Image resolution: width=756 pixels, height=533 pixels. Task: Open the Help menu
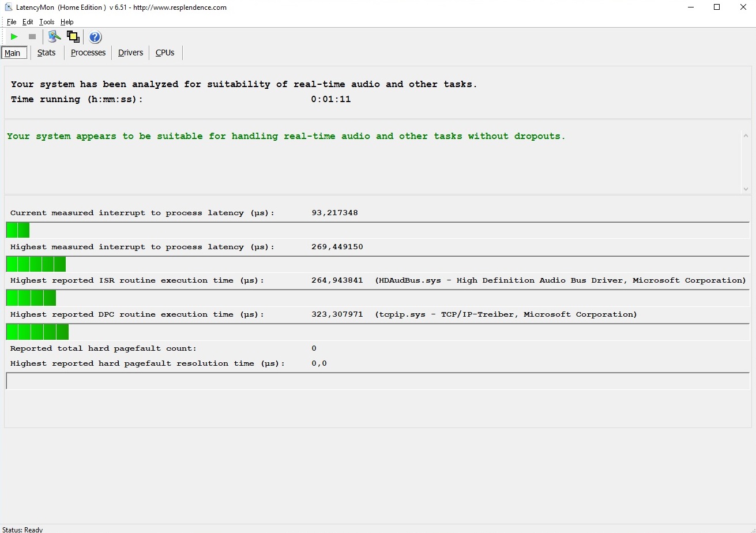[67, 22]
